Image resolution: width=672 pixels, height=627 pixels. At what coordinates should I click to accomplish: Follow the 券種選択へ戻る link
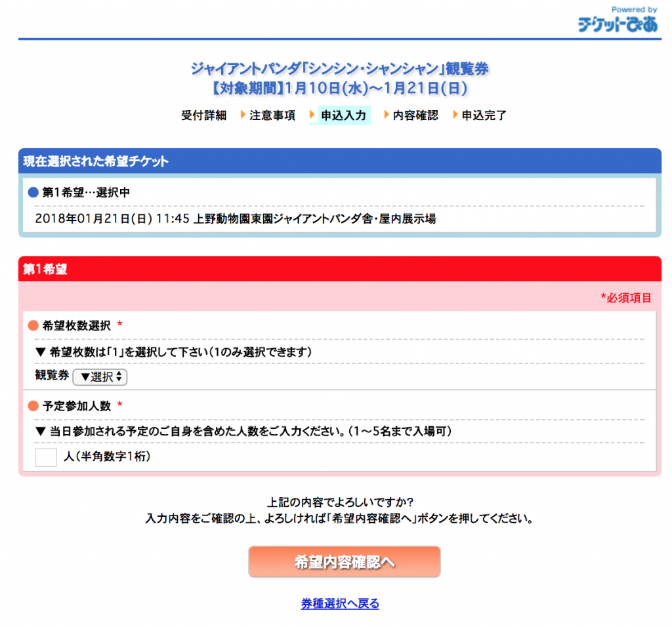coord(340,604)
